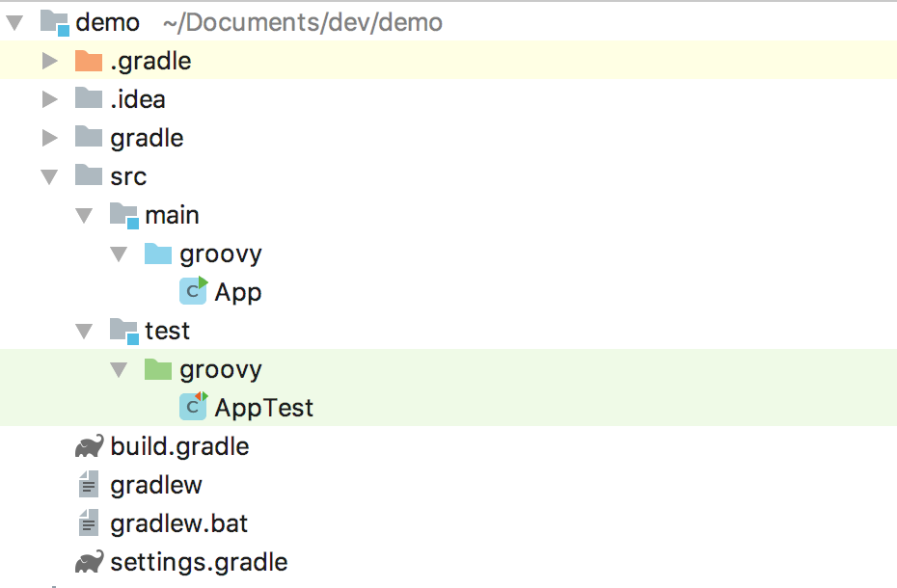
Task: Click the shell script icon next to gradlew
Action: 88,484
